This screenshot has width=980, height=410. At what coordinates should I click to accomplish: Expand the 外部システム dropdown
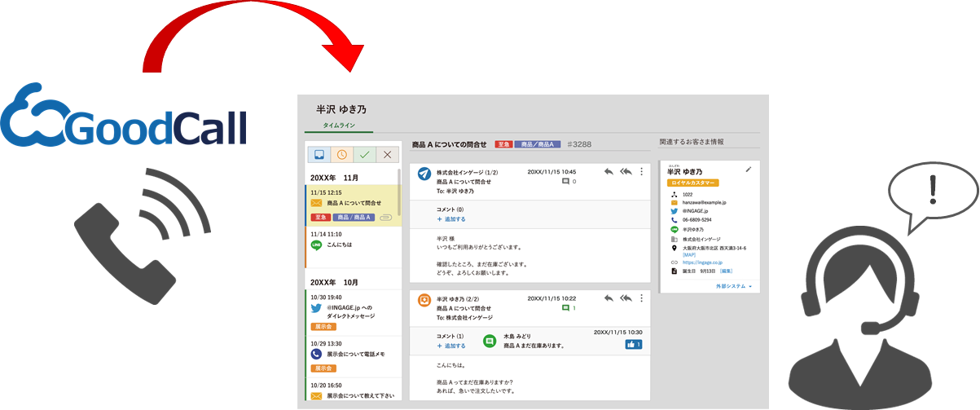click(x=734, y=287)
